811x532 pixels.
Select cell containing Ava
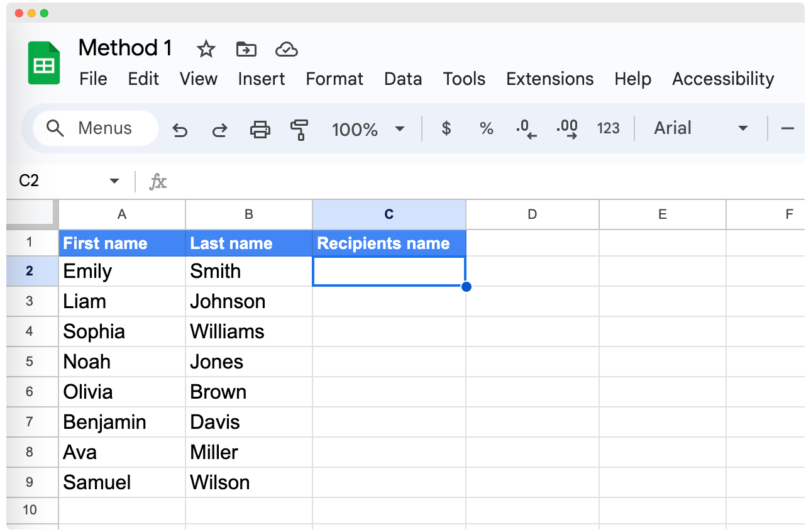click(122, 452)
